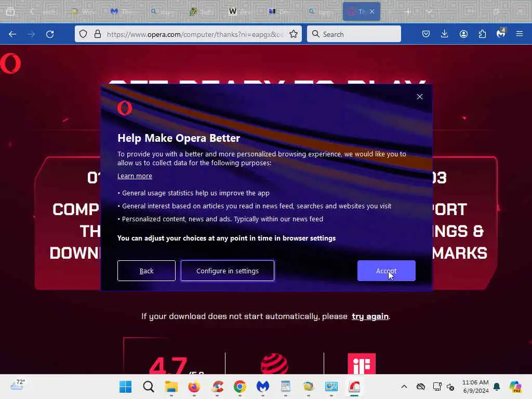Expand the list all tabs chevron

429,11
